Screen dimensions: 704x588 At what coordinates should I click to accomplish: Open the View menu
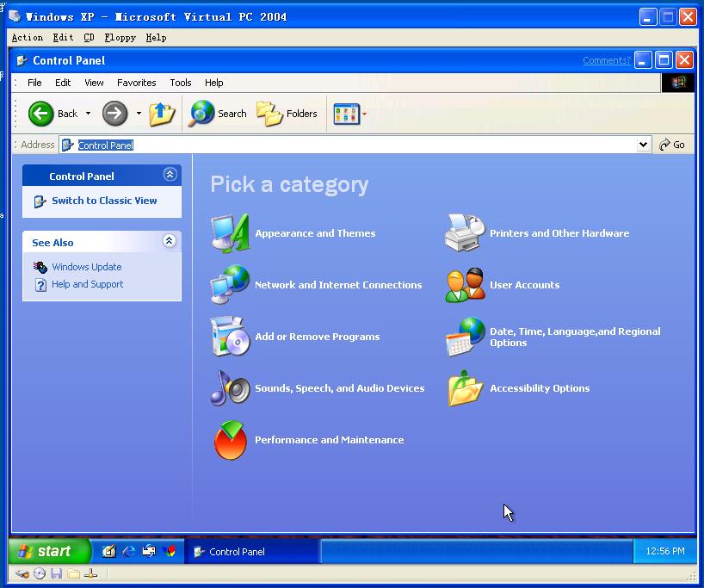pyautogui.click(x=95, y=83)
